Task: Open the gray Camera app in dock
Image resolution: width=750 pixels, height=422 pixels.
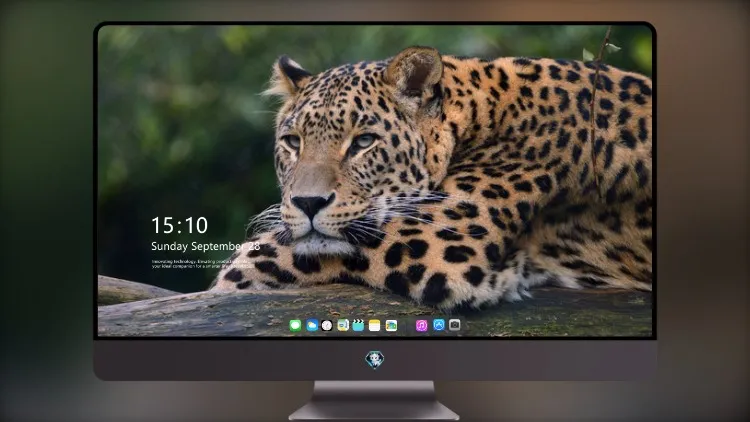Action: (455, 325)
